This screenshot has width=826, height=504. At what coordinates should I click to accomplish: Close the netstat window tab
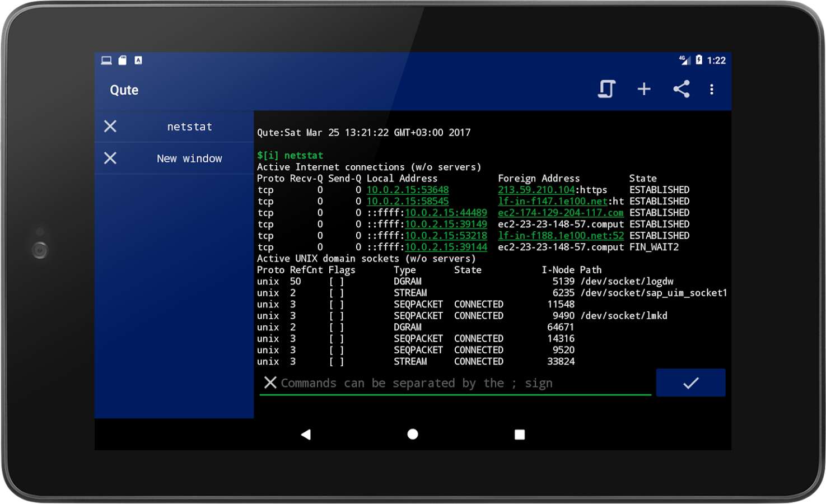110,127
